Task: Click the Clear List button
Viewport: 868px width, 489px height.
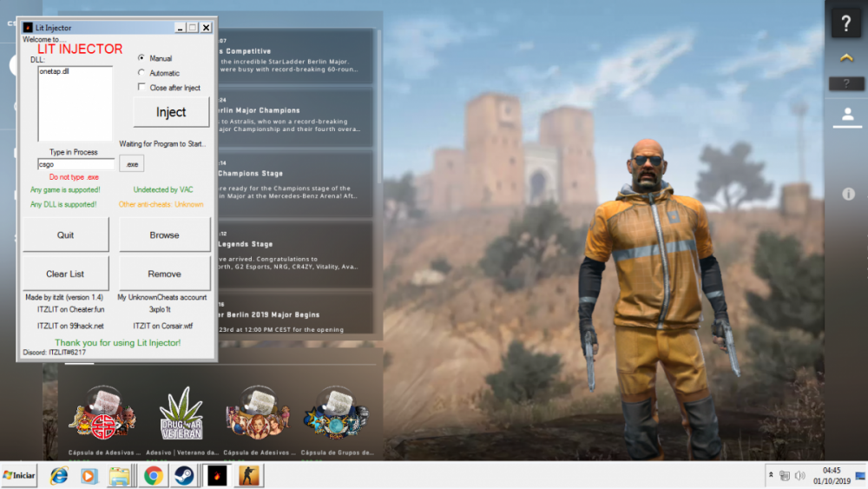Action: [65, 274]
